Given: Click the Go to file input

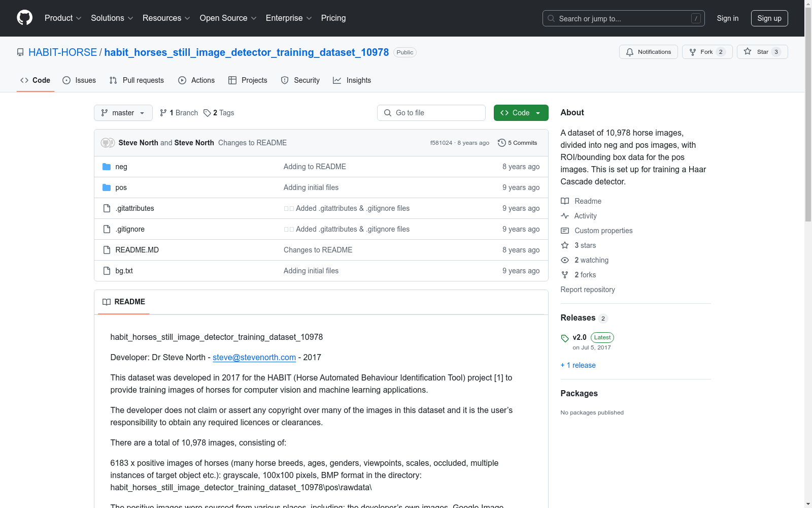Looking at the screenshot, I should coord(431,113).
